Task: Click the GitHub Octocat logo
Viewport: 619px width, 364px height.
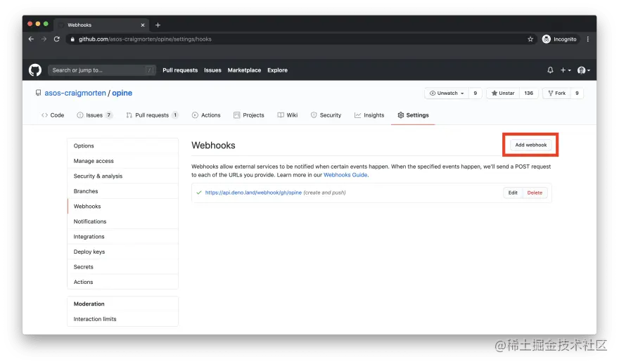Action: coord(35,70)
